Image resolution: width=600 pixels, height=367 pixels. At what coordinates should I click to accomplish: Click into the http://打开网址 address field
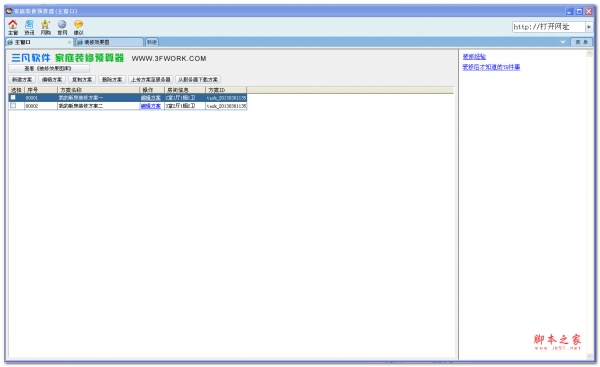(549, 27)
